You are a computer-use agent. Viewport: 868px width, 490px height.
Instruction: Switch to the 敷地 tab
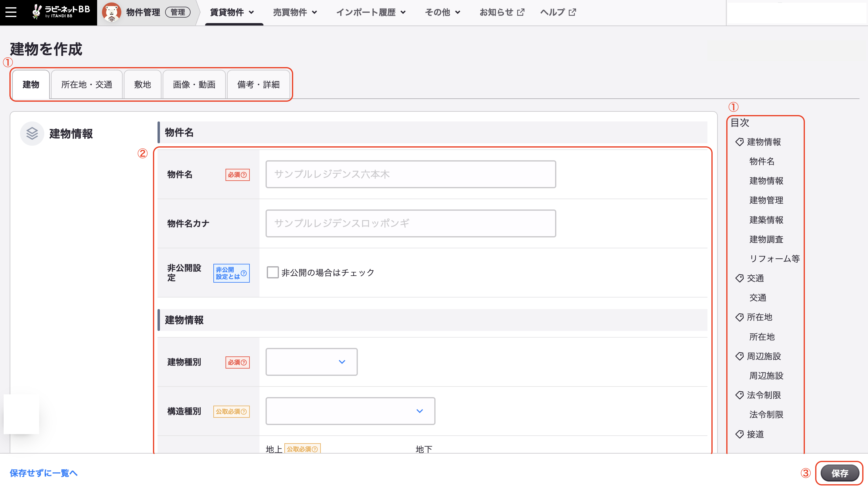(x=143, y=85)
